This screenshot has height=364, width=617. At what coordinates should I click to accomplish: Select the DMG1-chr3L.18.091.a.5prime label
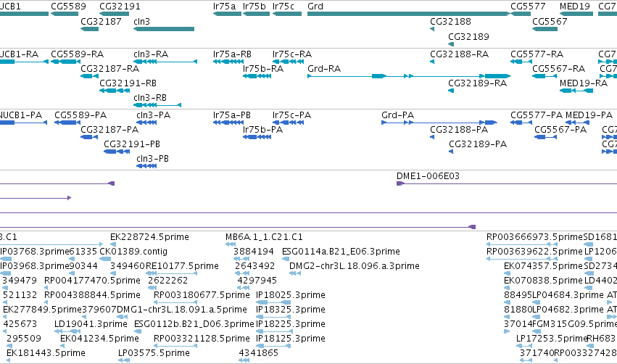point(182,310)
